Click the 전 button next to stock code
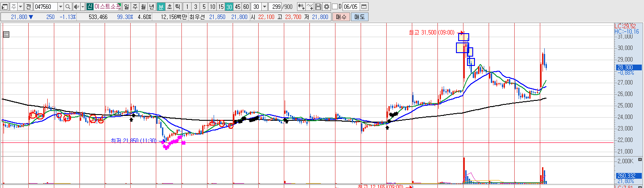 [x=29, y=7]
